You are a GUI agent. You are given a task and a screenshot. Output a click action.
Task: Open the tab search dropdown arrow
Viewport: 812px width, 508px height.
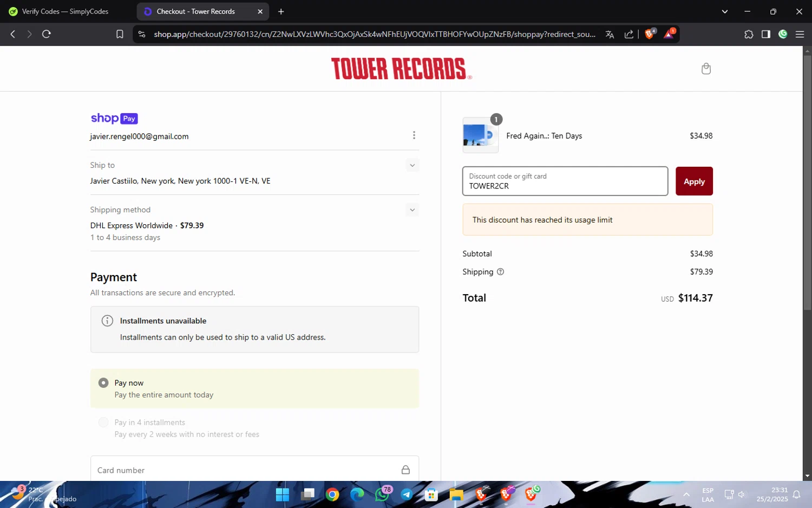point(725,11)
